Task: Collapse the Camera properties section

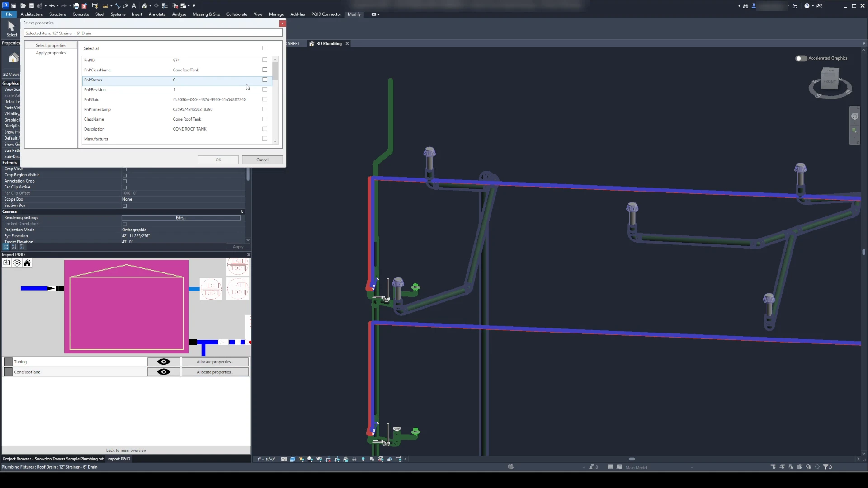Action: tap(242, 211)
